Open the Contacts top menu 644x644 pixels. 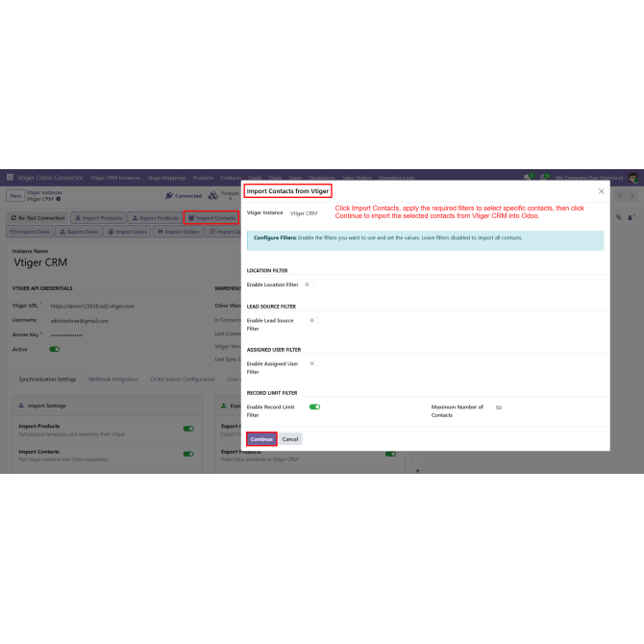[x=231, y=178]
